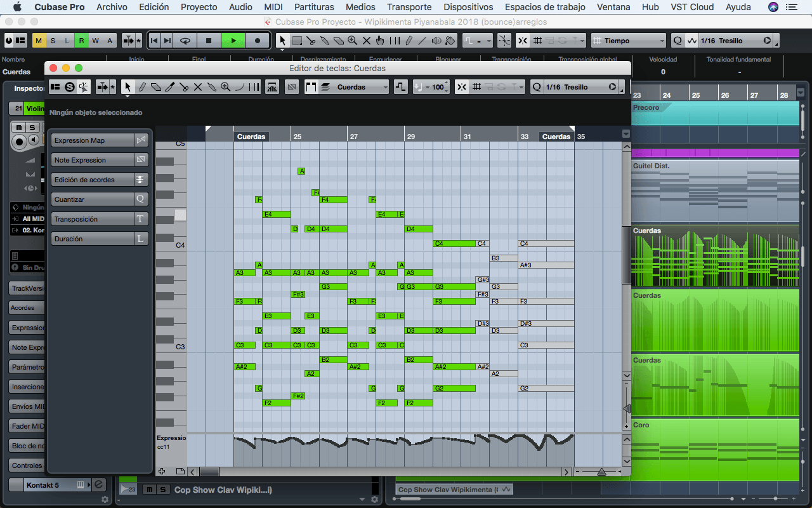Image resolution: width=812 pixels, height=508 pixels.
Task: Click Play in the transport controls
Action: tap(233, 41)
